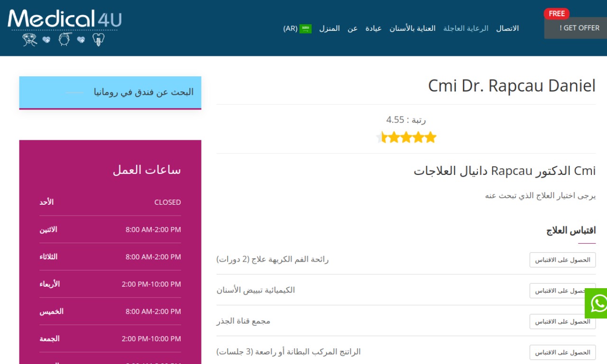Click the rating text رتبة : 4.55
This screenshot has height=364, width=607.
[406, 120]
